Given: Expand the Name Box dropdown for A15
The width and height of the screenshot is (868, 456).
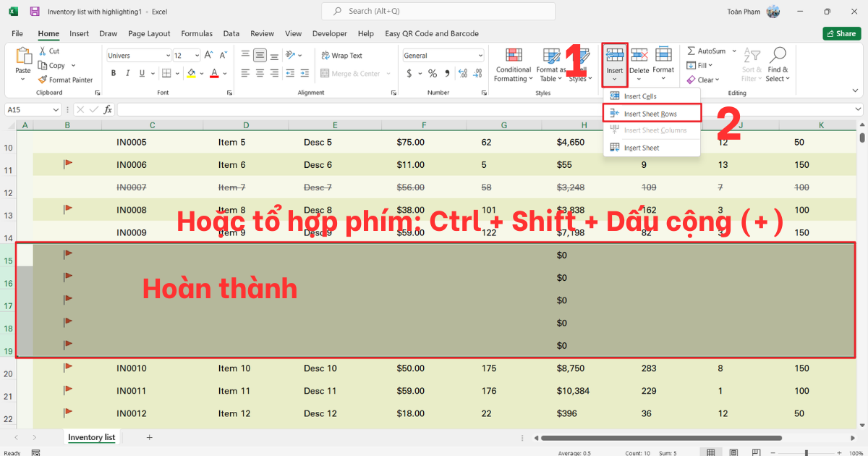Looking at the screenshot, I should 56,109.
